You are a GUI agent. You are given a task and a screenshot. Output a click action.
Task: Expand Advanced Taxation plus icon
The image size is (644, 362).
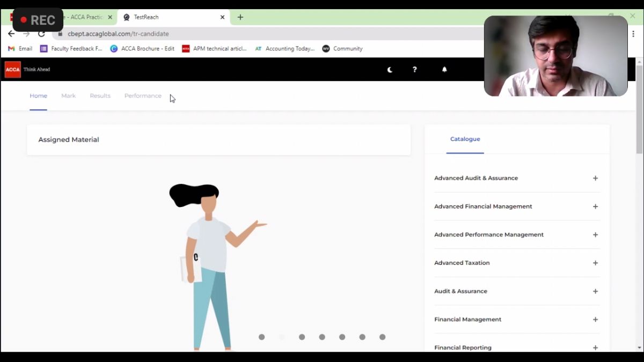(595, 263)
